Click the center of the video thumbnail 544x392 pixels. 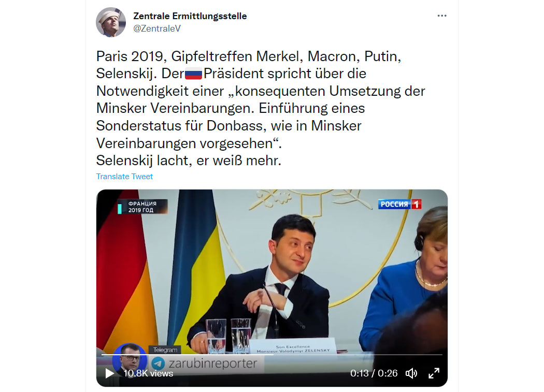[x=271, y=288]
